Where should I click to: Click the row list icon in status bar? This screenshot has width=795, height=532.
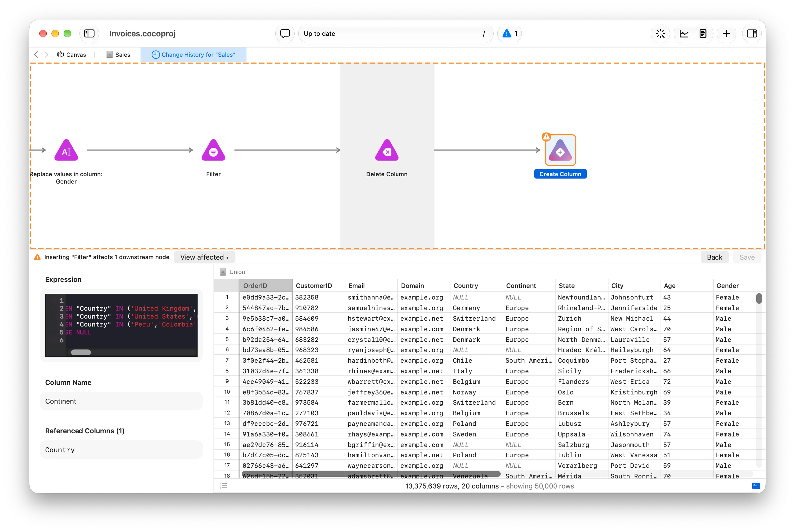[x=223, y=486]
